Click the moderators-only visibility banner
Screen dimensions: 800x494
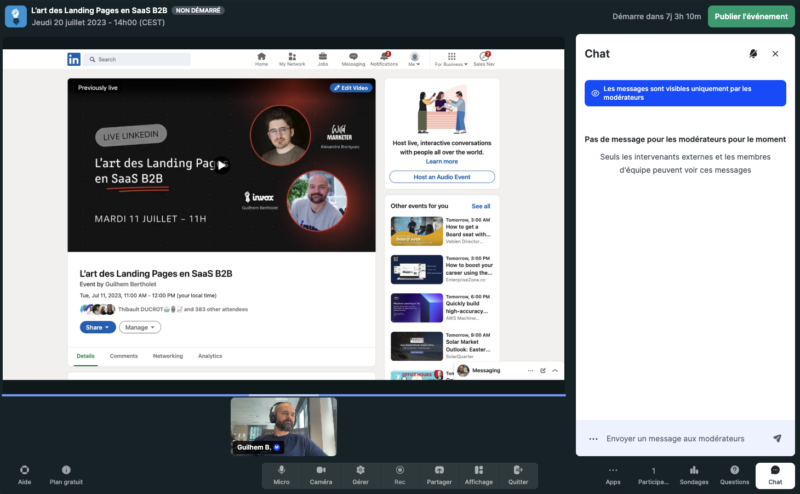coord(685,93)
